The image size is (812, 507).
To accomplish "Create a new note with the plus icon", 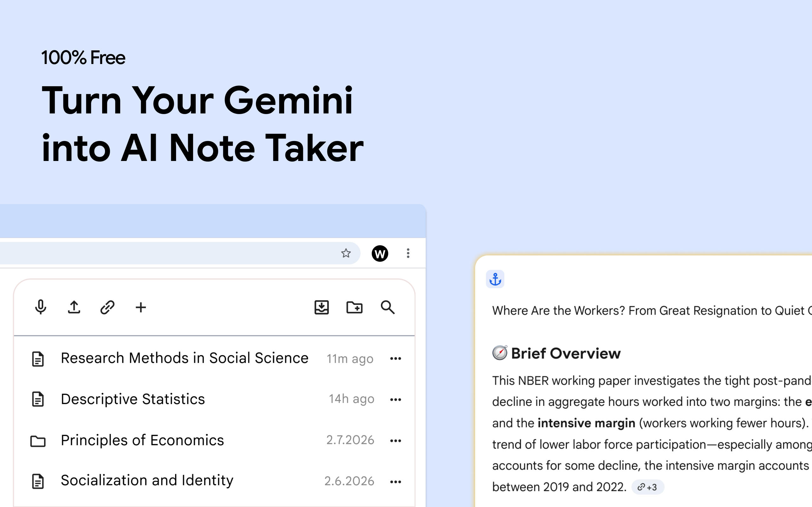I will (141, 307).
